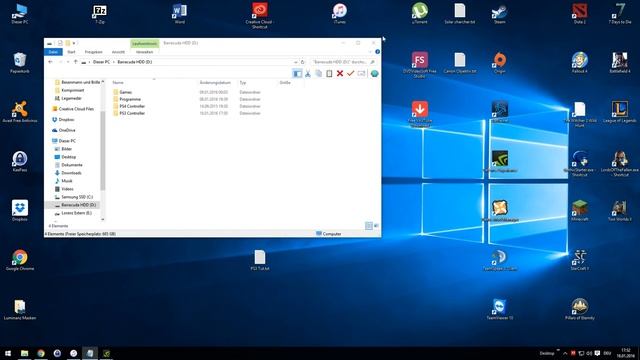The width and height of the screenshot is (640, 360).
Task: Open the Datei ribbon tab
Action: click(53, 52)
